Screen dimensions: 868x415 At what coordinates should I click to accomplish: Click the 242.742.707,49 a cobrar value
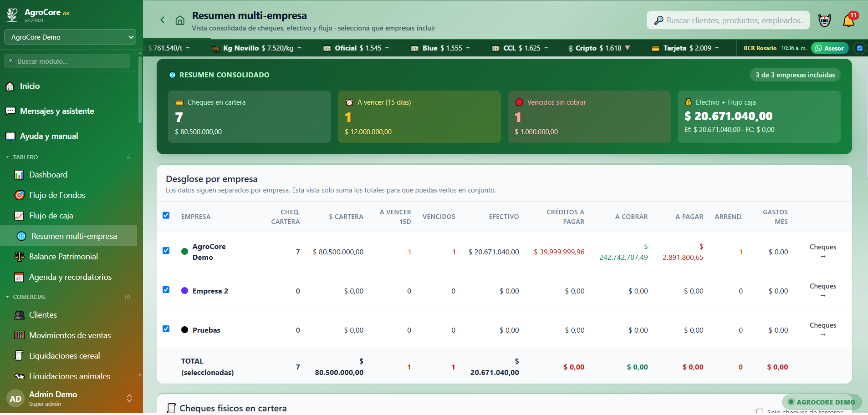click(623, 258)
